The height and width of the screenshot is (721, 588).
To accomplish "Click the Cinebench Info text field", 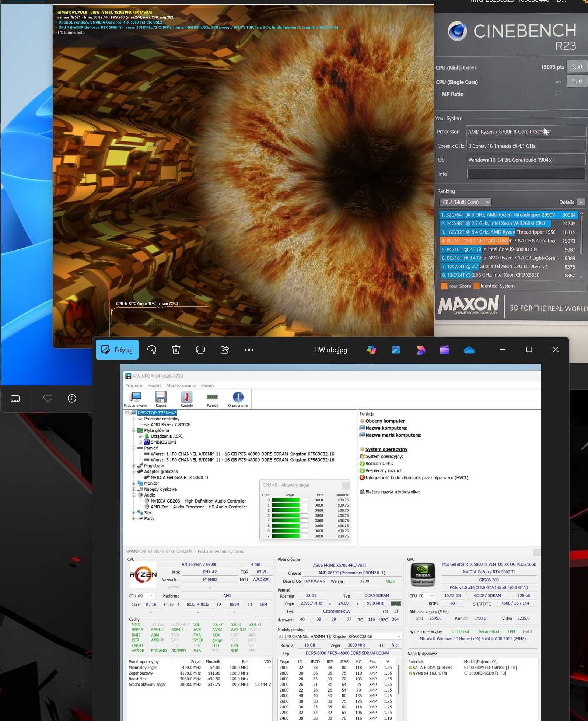I will pos(526,174).
